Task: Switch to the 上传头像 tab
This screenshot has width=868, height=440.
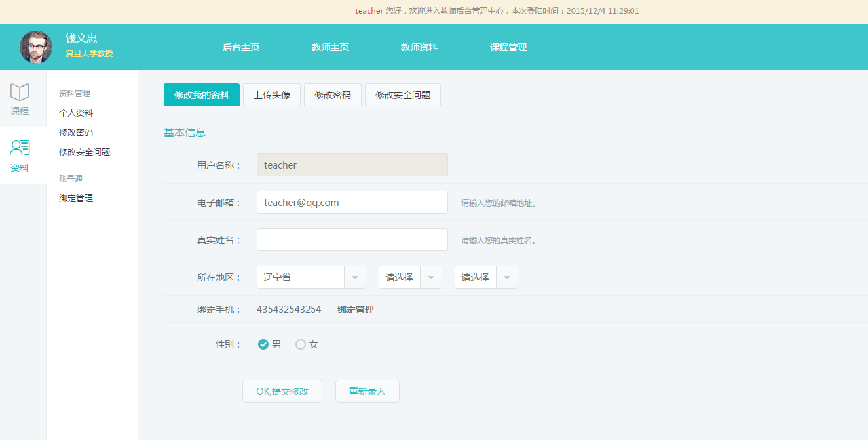Action: (272, 94)
